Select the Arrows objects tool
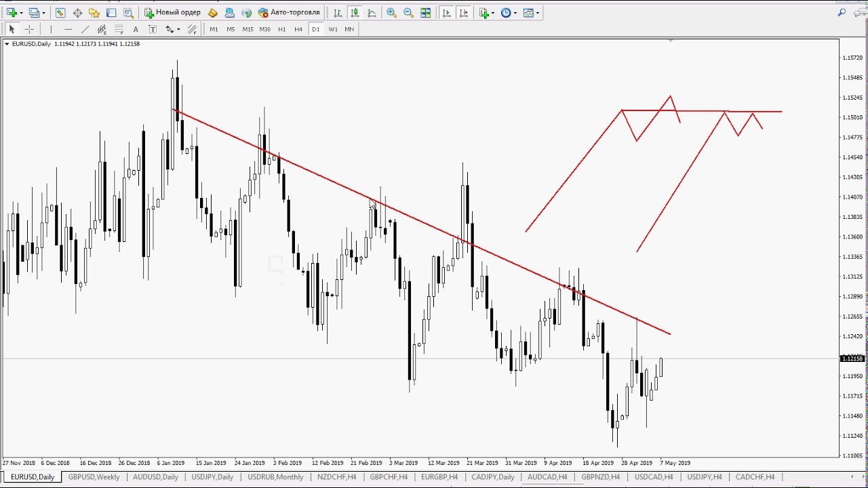868x488 pixels. (170, 29)
